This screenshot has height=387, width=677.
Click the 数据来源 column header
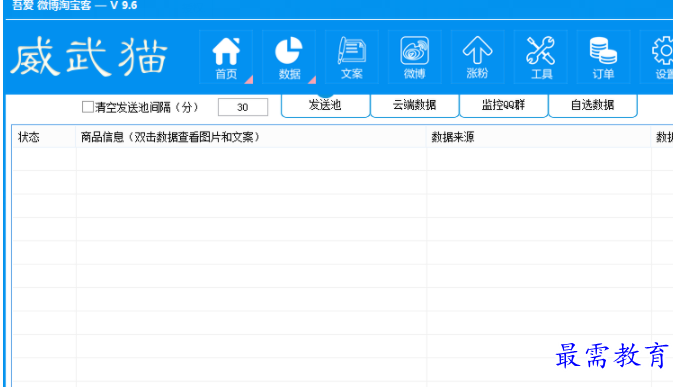pos(539,137)
